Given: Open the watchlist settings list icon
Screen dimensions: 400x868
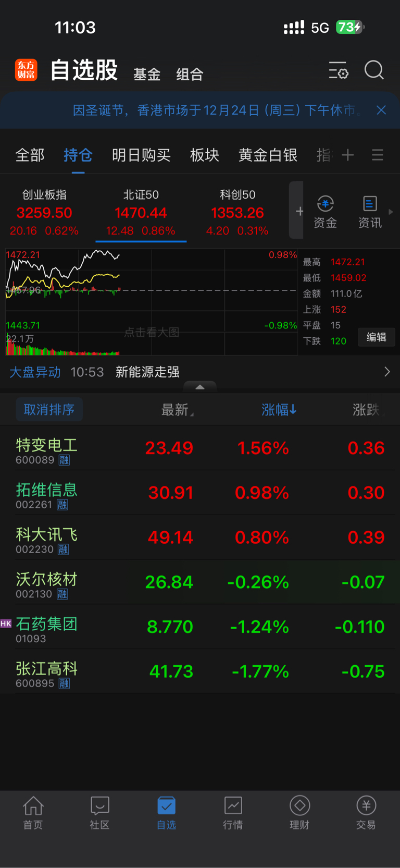Looking at the screenshot, I should click(339, 70).
